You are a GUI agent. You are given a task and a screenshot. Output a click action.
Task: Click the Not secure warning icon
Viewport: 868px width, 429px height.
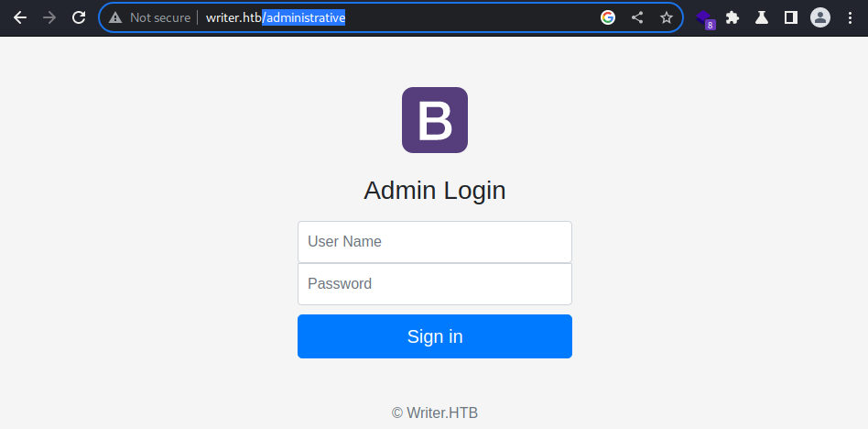[x=115, y=17]
